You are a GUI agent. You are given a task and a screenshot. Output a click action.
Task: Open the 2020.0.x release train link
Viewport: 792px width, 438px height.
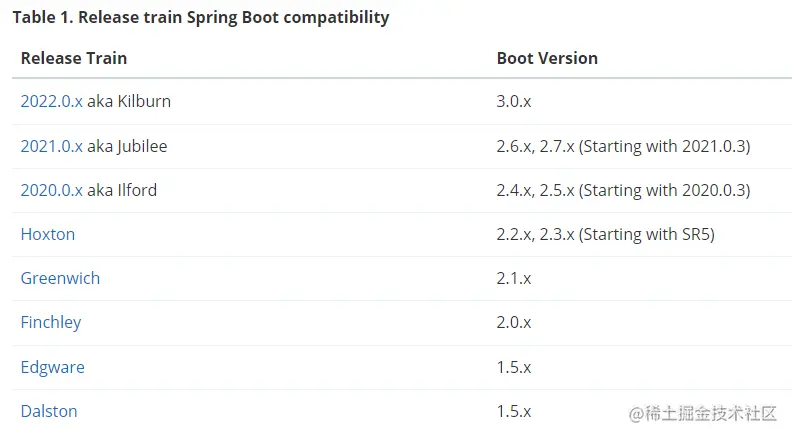(51, 190)
